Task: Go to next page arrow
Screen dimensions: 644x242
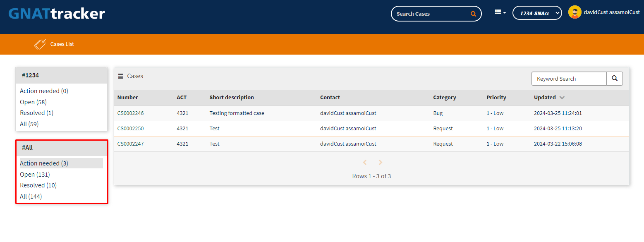Action: 381,163
